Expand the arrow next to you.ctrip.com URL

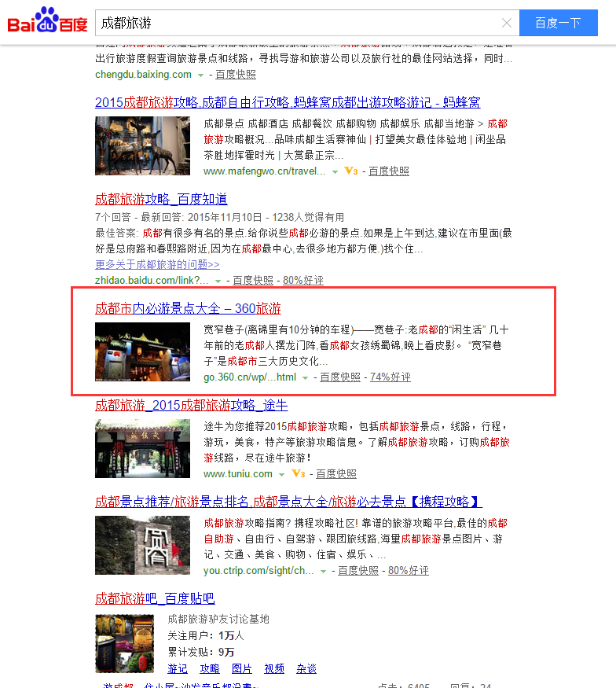point(324,571)
